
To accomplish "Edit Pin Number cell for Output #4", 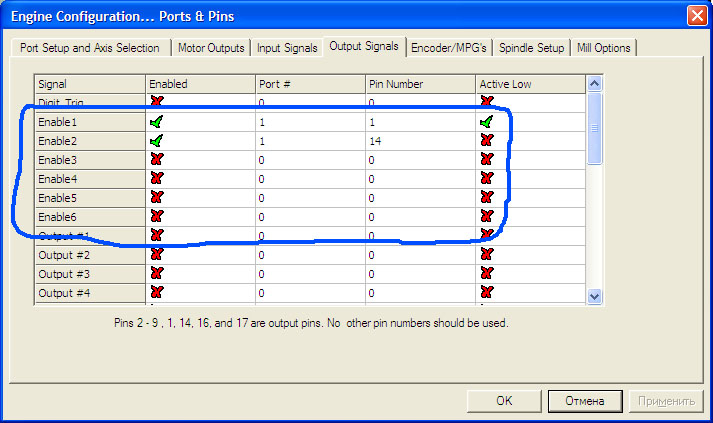I will click(x=421, y=293).
